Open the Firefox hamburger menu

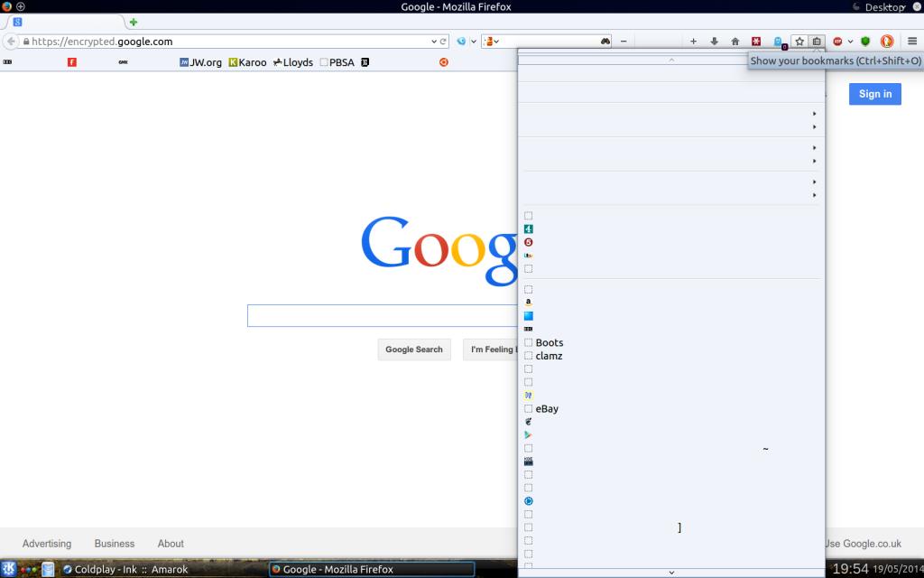pos(911,42)
